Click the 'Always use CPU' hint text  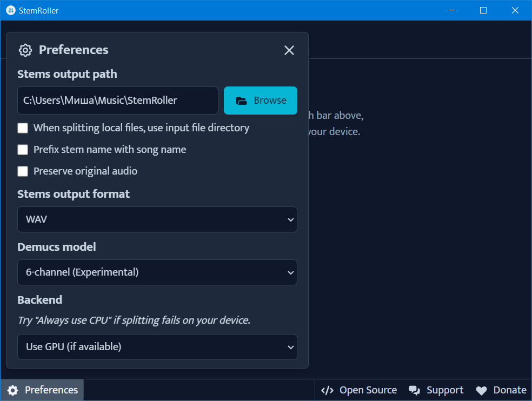pyautogui.click(x=134, y=320)
